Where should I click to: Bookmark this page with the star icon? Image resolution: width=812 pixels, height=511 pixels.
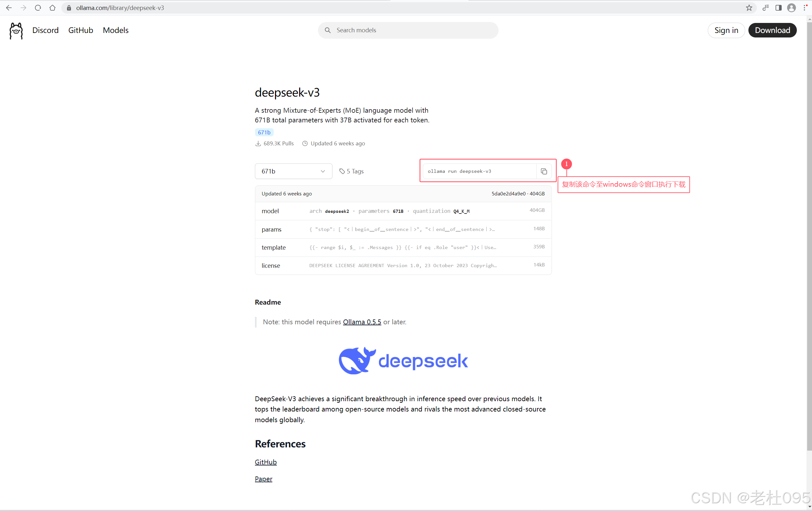tap(749, 8)
